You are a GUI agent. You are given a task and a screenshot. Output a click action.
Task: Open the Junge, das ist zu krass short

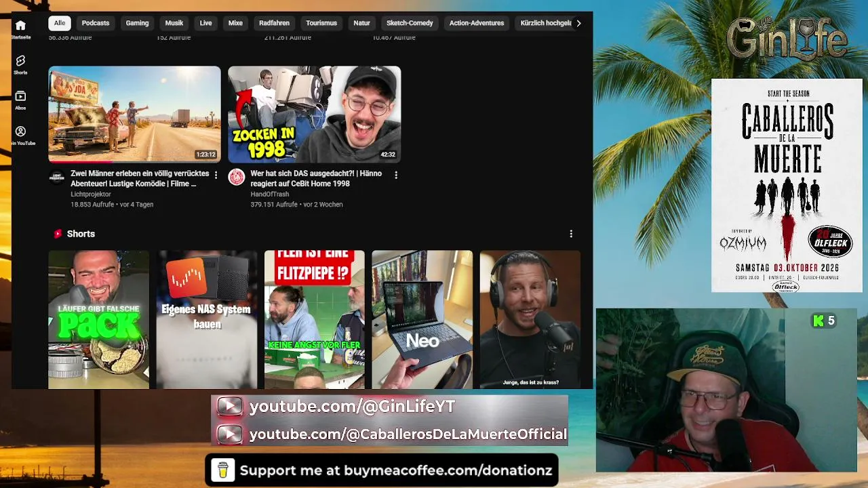point(530,319)
